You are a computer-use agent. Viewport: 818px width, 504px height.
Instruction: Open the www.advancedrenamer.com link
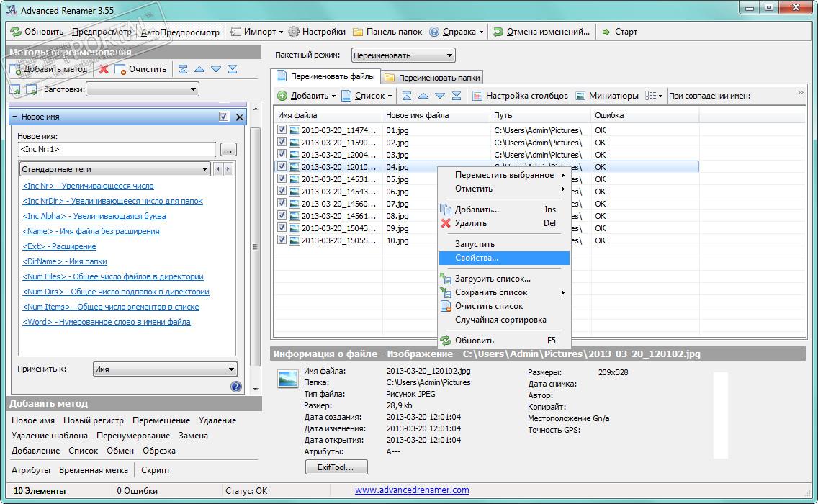point(412,490)
